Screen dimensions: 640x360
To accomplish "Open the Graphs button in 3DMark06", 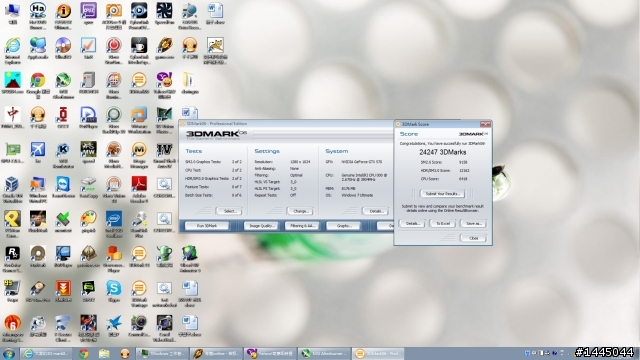I will pyautogui.click(x=343, y=226).
